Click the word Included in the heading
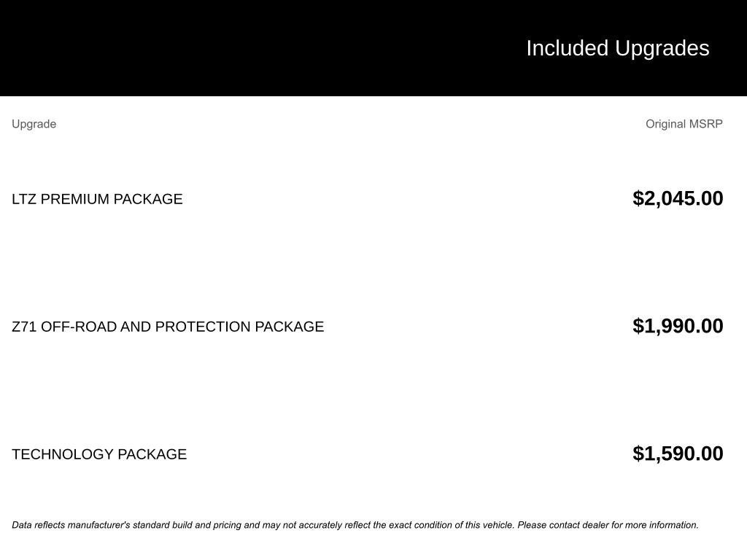The height and width of the screenshot is (560, 747). tap(567, 48)
